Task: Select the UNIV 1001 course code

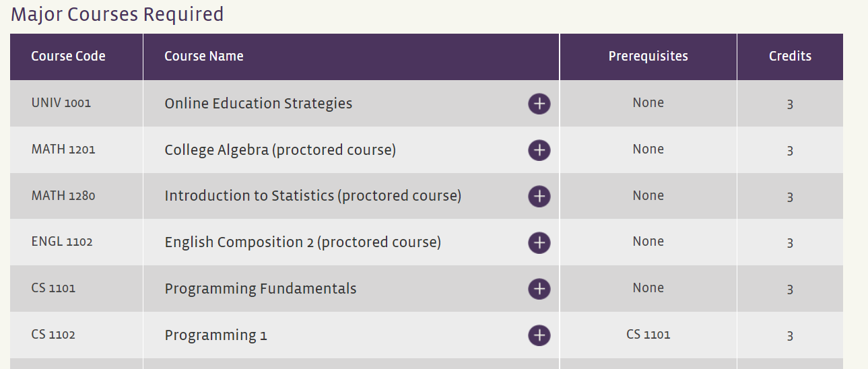Action: [61, 103]
